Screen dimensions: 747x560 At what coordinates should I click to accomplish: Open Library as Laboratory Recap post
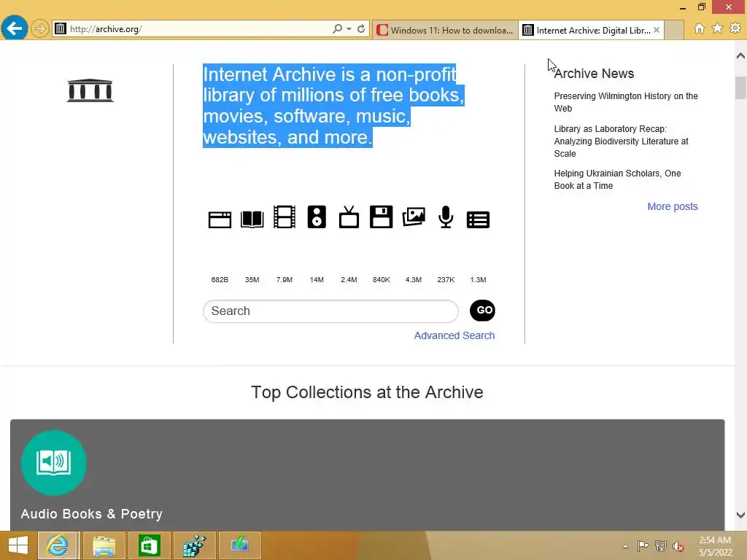[x=621, y=141]
